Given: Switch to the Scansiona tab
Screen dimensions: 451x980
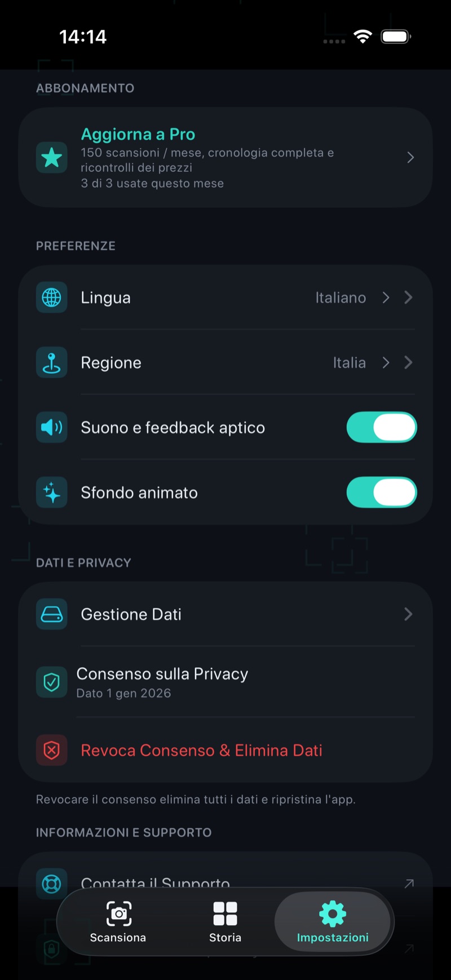Looking at the screenshot, I should (x=118, y=921).
